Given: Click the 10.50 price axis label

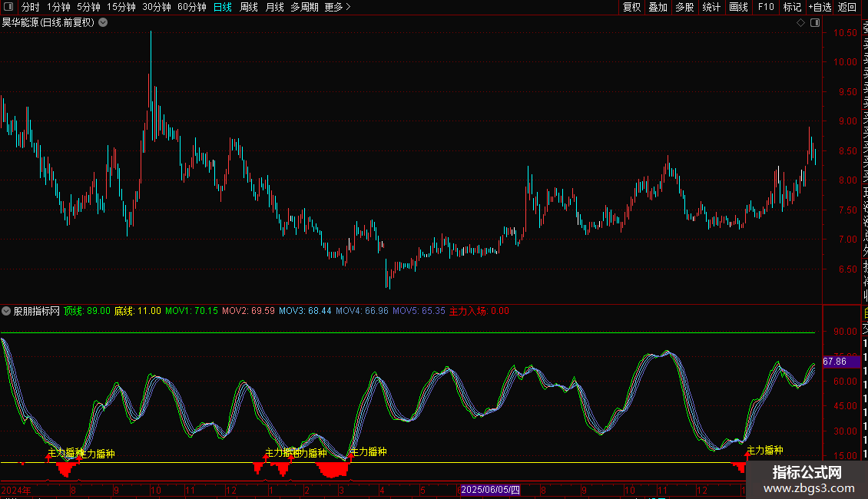Looking at the screenshot, I should 845,33.
